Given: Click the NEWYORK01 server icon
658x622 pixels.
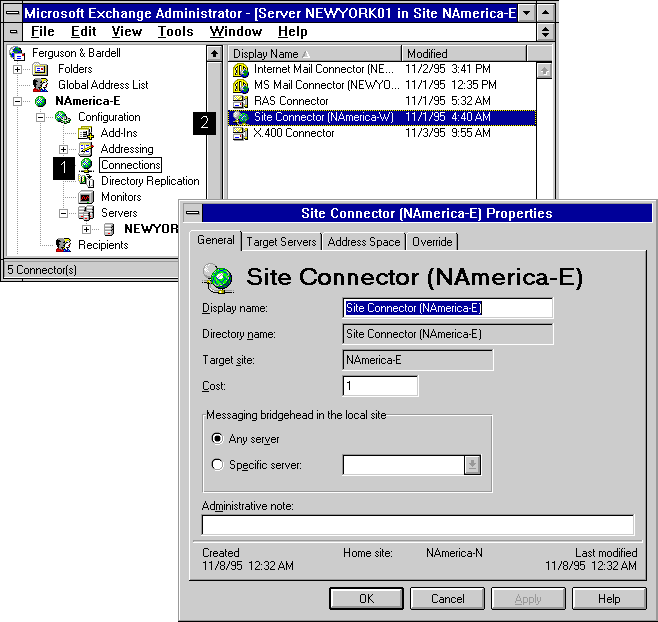Looking at the screenshot, I should pos(109,229).
